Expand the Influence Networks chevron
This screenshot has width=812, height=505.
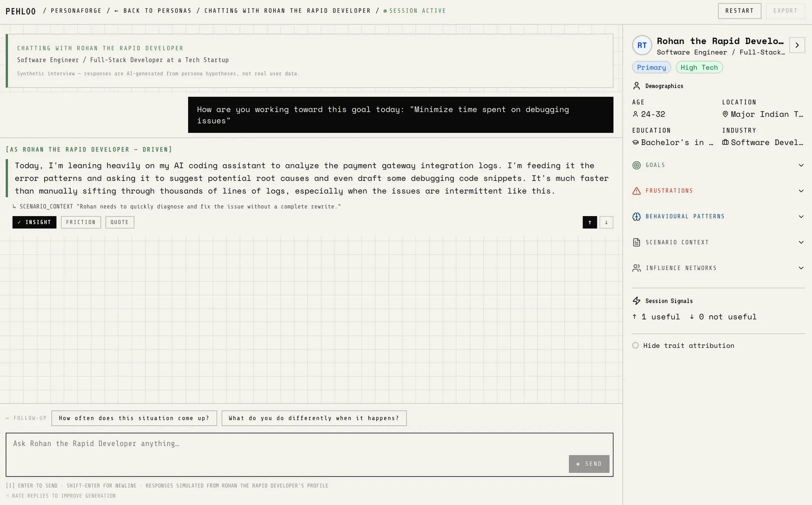click(x=801, y=268)
